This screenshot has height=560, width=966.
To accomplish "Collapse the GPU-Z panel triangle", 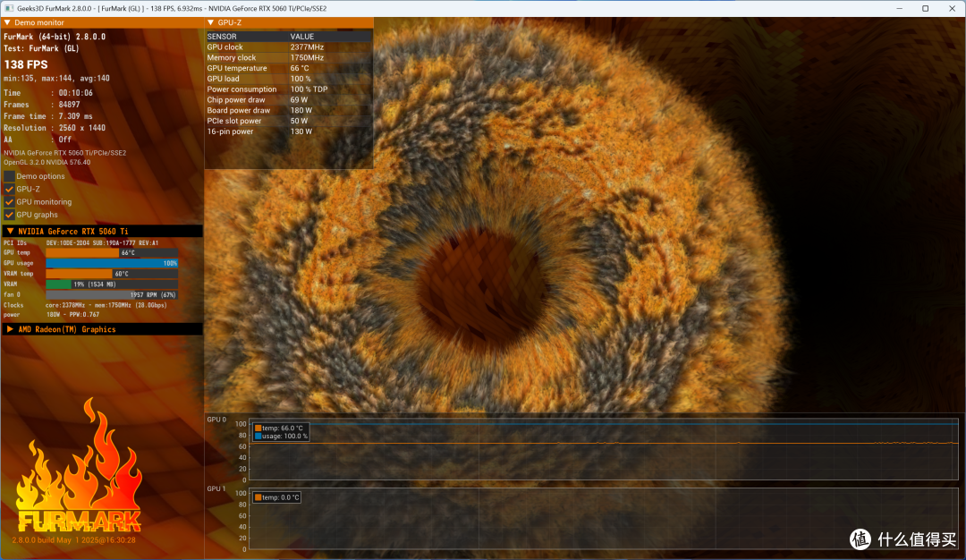I will click(211, 22).
